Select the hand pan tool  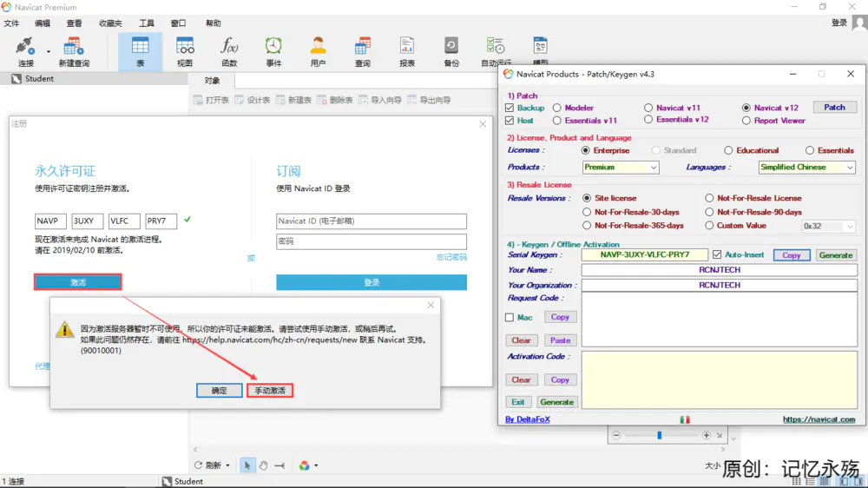point(264,465)
